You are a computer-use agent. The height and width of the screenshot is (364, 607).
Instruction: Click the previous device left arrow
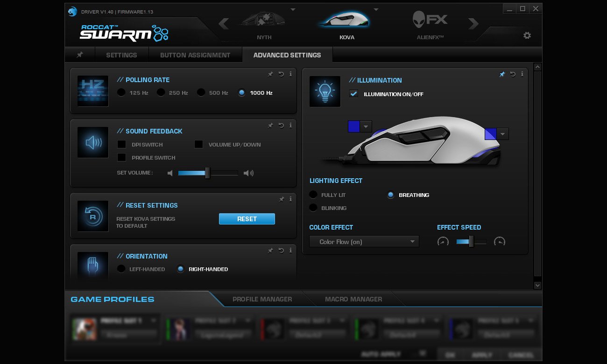[x=224, y=23]
